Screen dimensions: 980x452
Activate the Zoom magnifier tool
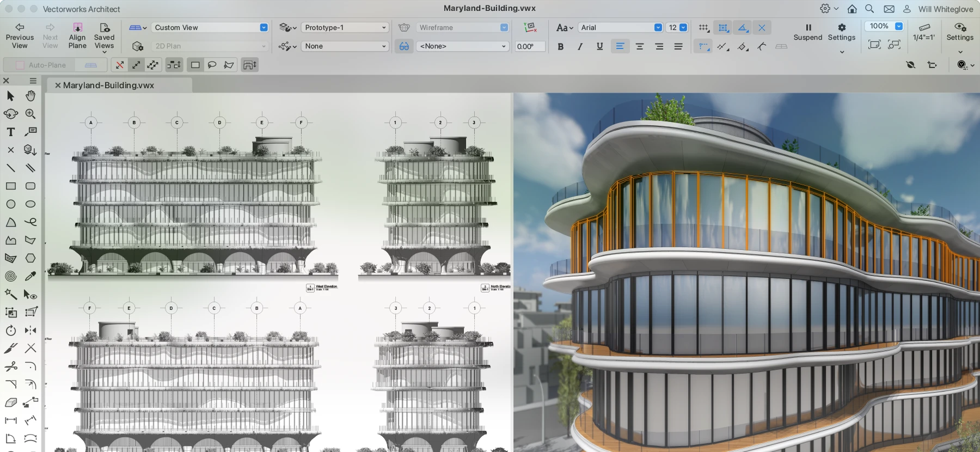30,114
